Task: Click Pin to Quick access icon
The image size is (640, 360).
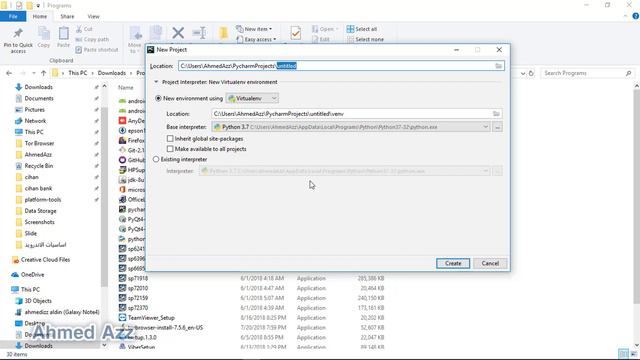Action: pos(18,34)
